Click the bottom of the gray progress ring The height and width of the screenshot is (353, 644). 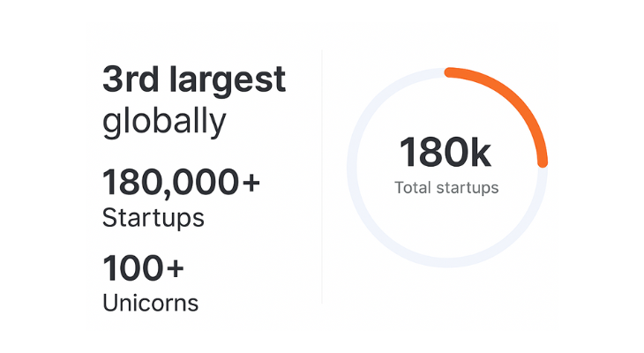tap(447, 263)
